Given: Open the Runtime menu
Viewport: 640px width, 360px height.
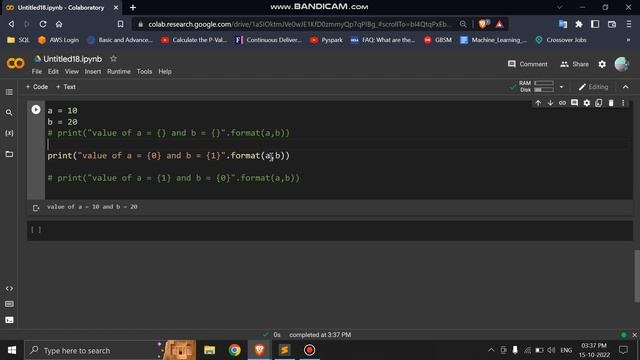Looking at the screenshot, I should 119,71.
